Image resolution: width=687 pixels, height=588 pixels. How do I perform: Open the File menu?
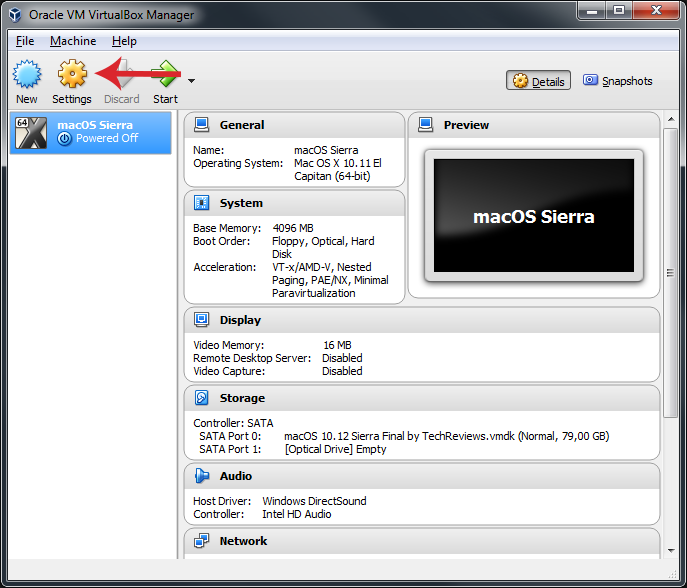[x=25, y=41]
